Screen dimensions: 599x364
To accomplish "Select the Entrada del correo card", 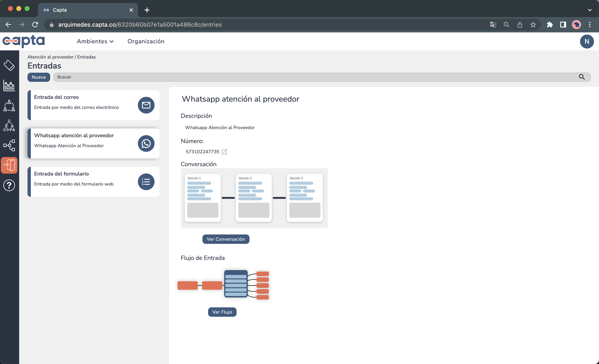I will 93,105.
